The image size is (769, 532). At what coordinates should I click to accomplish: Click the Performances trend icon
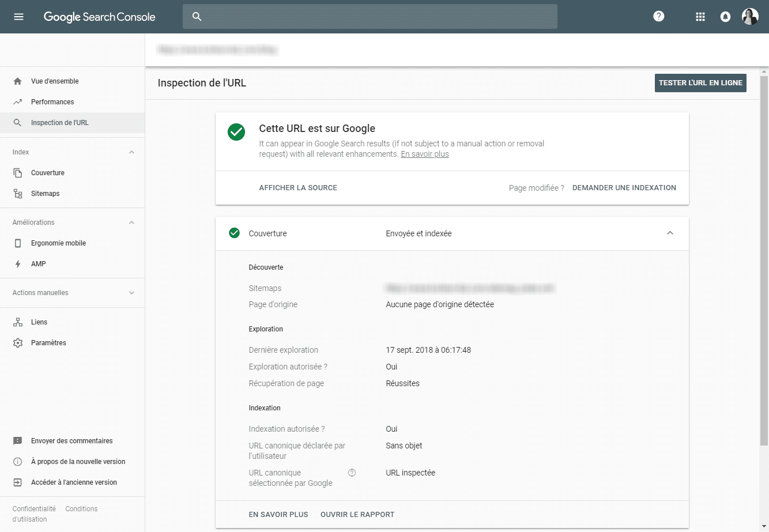pyautogui.click(x=18, y=102)
